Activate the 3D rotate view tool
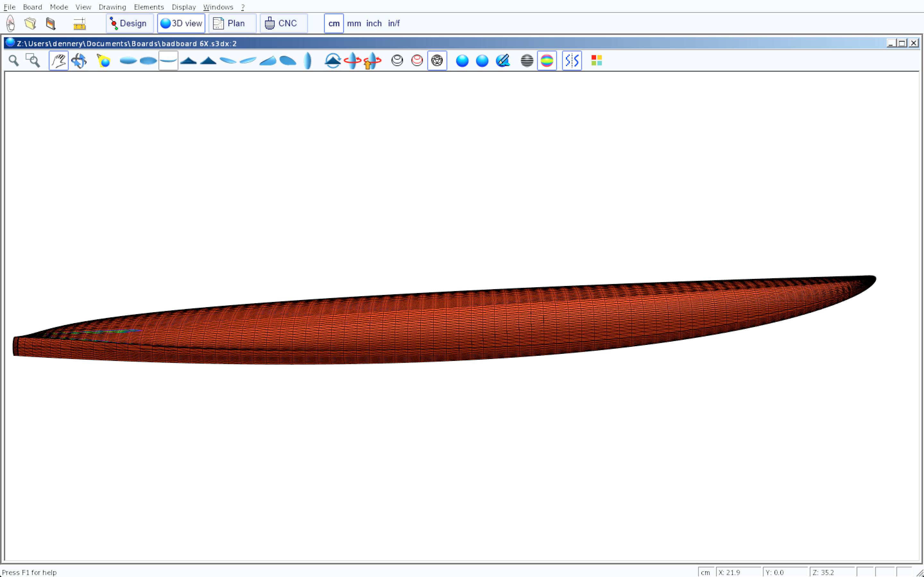The image size is (924, 577). 79,61
